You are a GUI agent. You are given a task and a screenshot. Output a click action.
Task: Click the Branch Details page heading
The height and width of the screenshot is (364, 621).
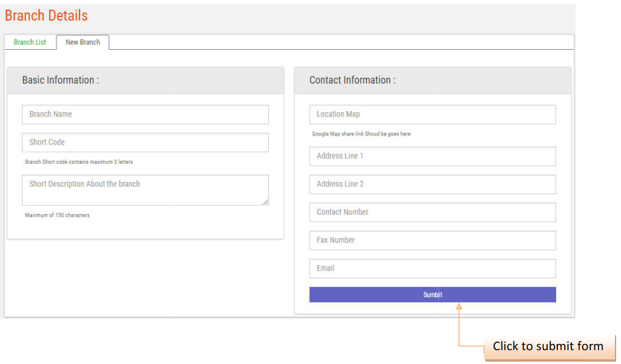pos(46,16)
